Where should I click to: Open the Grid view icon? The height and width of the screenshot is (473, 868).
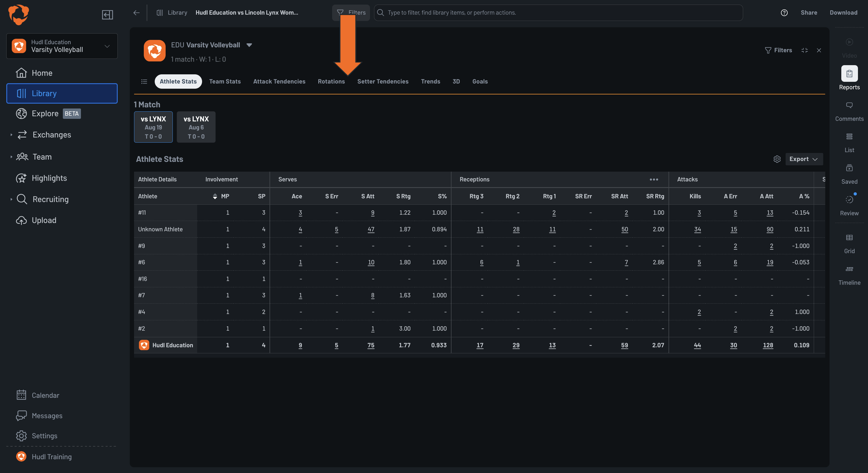849,238
